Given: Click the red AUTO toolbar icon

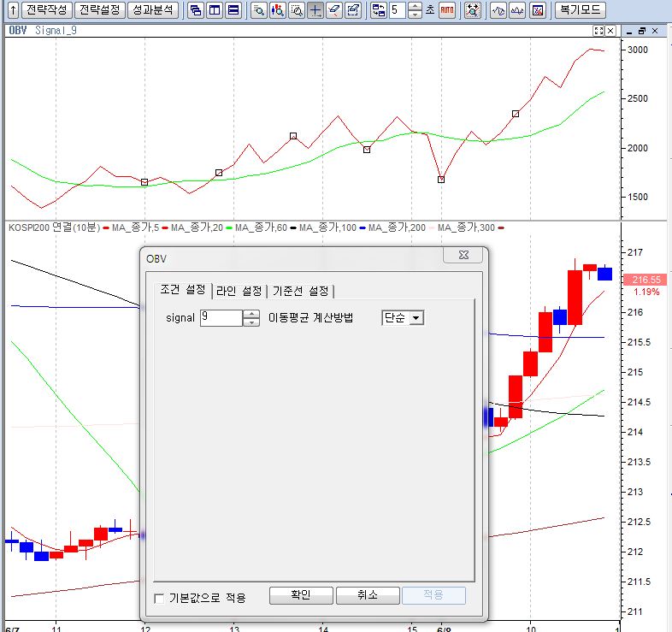Looking at the screenshot, I should [446, 10].
